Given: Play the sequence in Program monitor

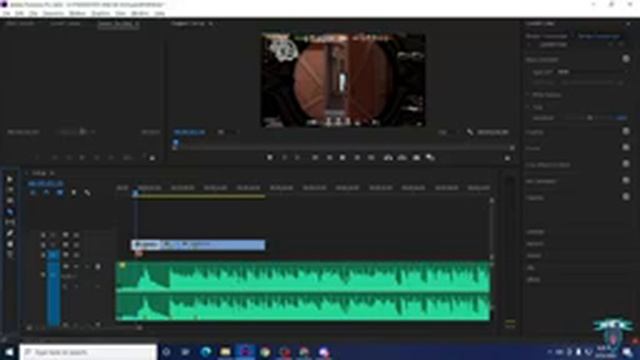Looking at the screenshot, I should click(x=343, y=158).
